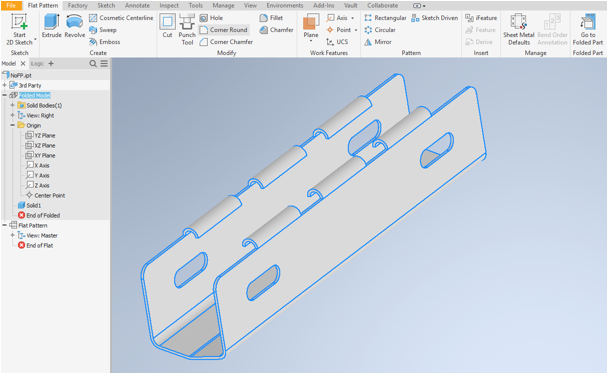
Task: Click the Mirror tool
Action: tap(378, 42)
